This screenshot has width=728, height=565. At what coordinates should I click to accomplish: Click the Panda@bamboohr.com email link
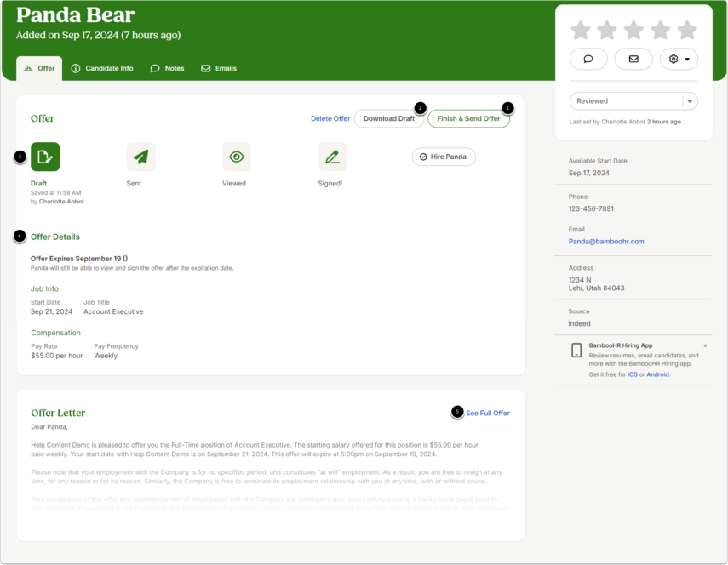[x=606, y=241]
